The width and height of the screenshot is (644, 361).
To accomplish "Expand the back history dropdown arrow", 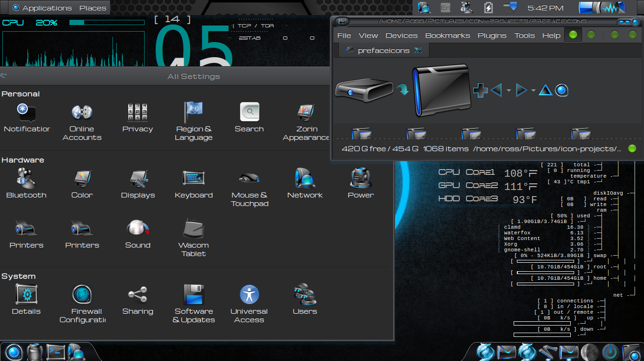I will 509,90.
